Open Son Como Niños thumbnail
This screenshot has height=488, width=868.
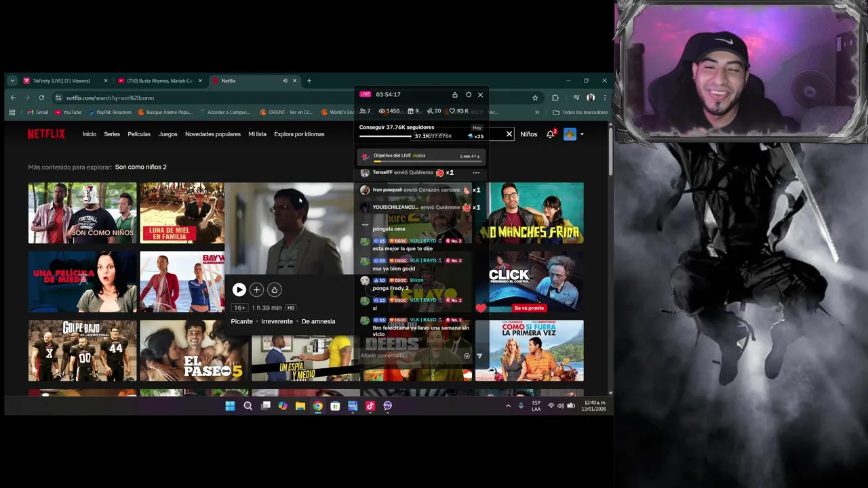[82, 213]
